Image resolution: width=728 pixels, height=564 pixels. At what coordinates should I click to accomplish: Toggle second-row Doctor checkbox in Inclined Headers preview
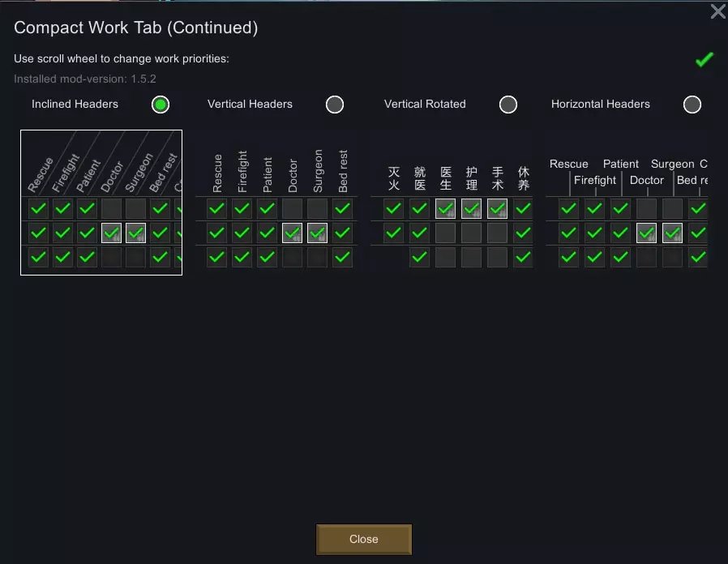point(111,233)
